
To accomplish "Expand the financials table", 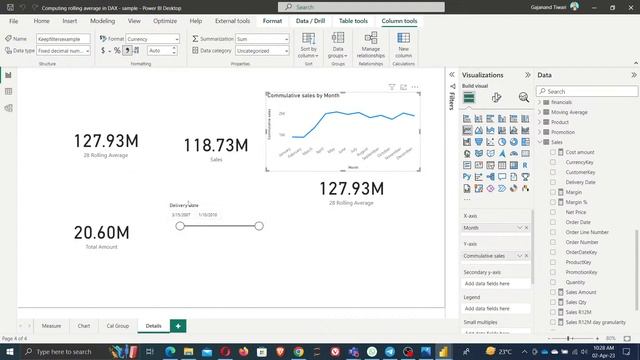I will click(540, 102).
